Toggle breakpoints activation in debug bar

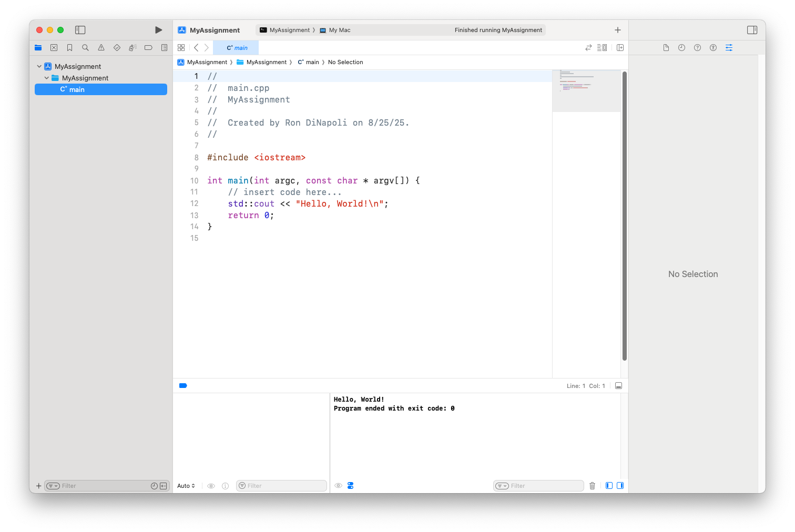tap(183, 385)
